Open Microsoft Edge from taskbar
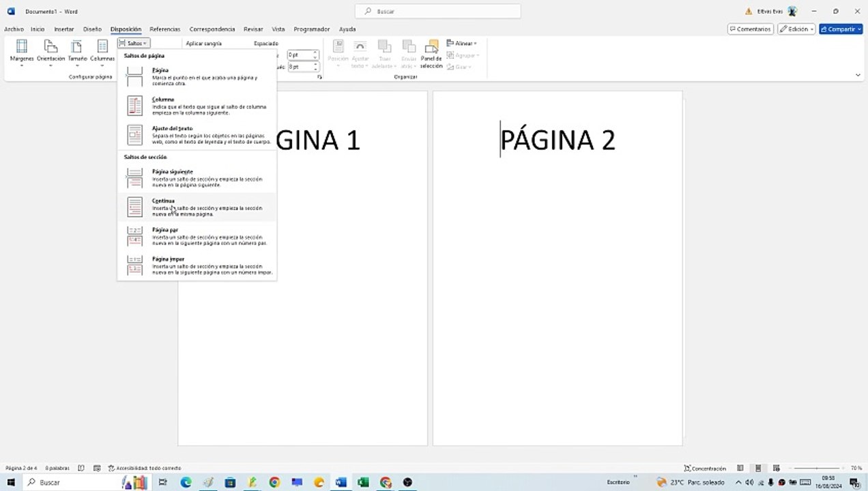868x491 pixels. (186, 482)
